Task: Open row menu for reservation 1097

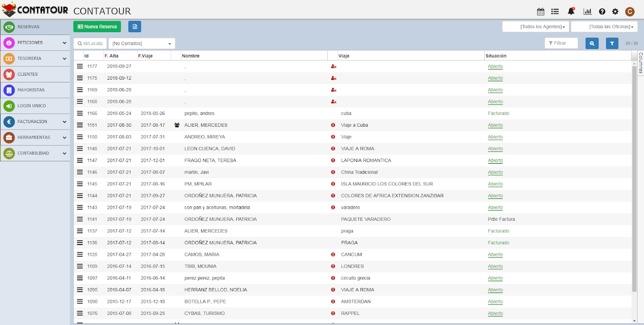Action: click(x=80, y=278)
